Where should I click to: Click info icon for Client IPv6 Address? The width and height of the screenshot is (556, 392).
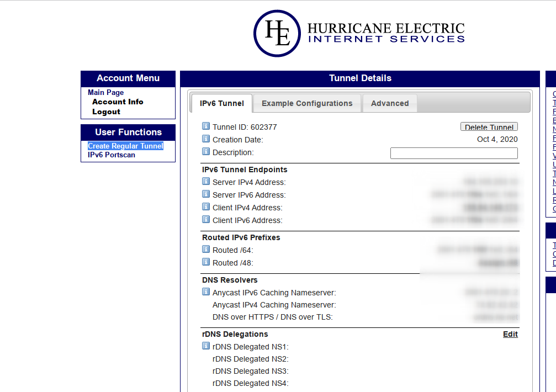coord(205,219)
